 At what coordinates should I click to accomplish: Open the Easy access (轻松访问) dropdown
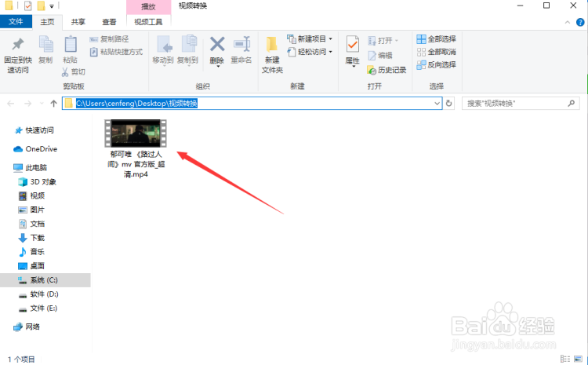coord(310,52)
